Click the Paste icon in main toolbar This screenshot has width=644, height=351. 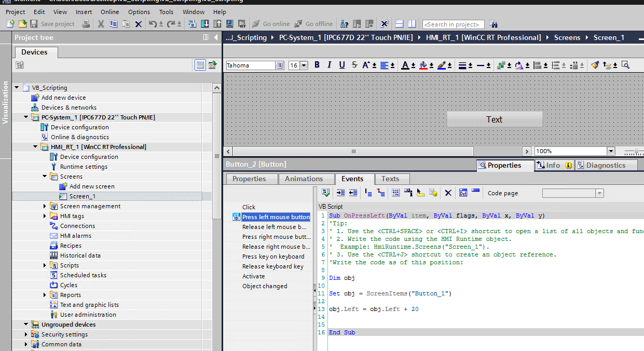(x=126, y=24)
